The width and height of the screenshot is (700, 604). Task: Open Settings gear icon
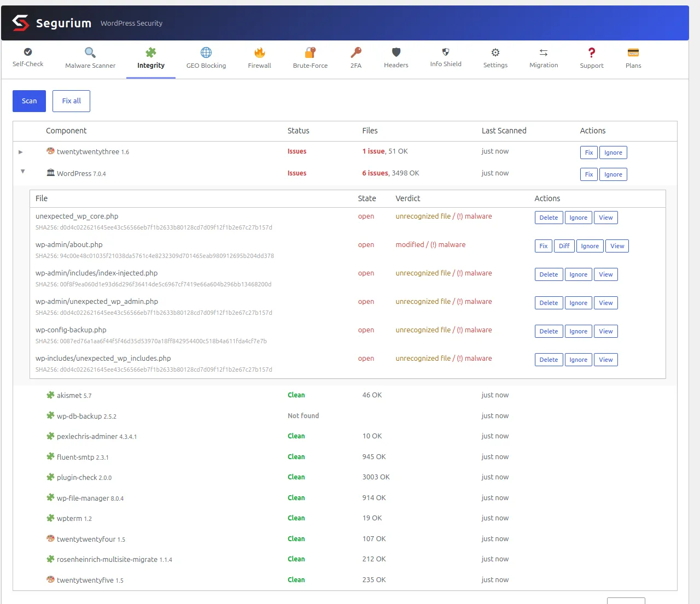(x=495, y=52)
